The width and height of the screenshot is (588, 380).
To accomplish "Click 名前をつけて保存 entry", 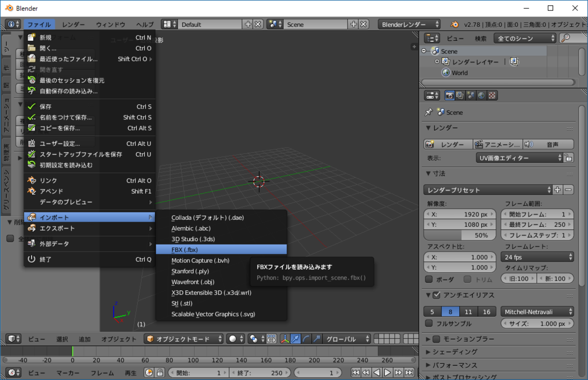I will pos(90,117).
